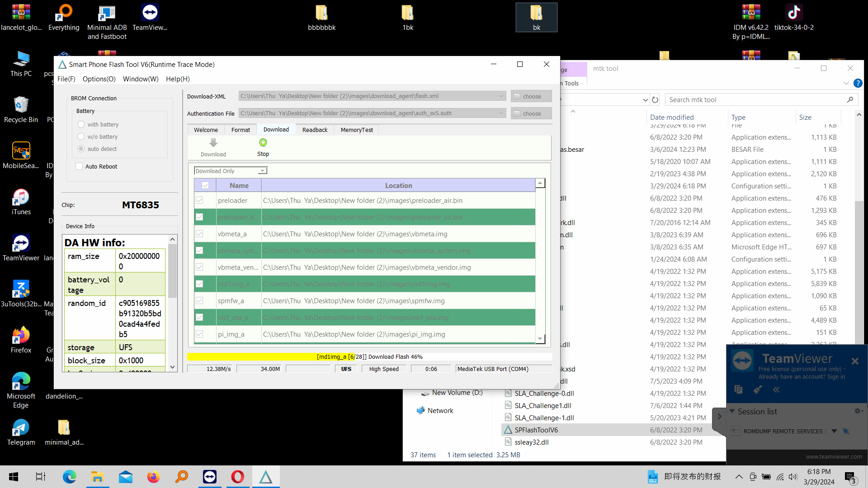Image resolution: width=868 pixels, height=488 pixels.
Task: Select w/o battery radio button
Action: 80,136
